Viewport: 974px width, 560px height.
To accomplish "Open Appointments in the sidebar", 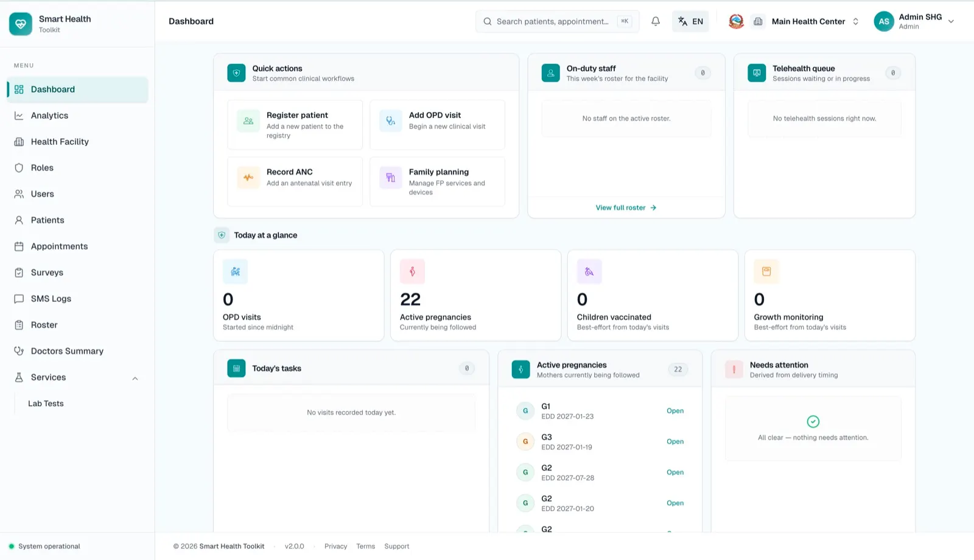I will tap(77, 247).
